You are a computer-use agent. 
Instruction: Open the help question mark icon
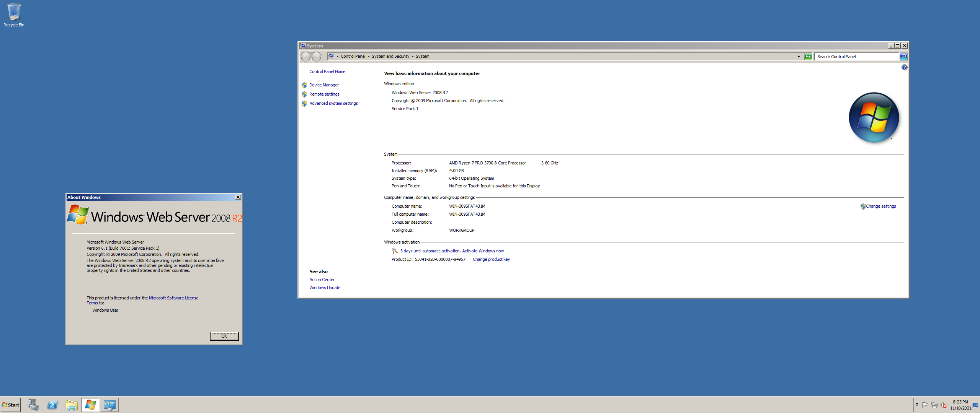904,67
